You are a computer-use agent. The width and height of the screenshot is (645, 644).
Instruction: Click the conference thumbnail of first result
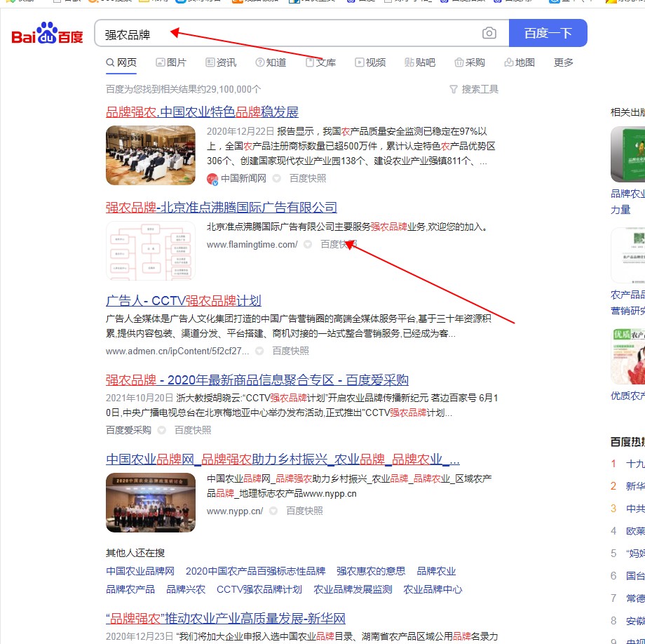tap(151, 155)
